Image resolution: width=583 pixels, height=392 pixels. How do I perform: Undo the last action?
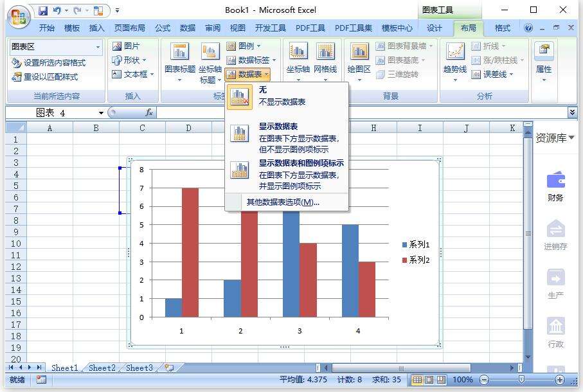click(x=57, y=11)
